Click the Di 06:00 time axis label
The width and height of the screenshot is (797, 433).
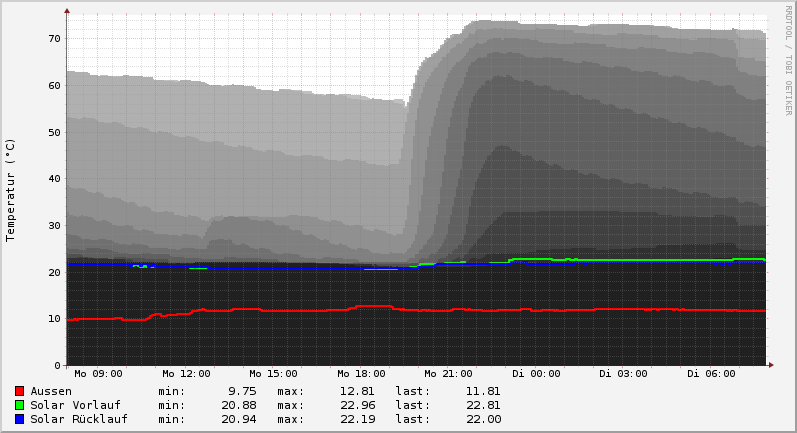(x=711, y=374)
